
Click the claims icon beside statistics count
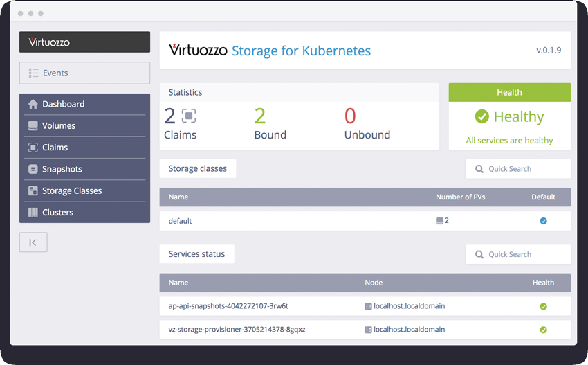tap(189, 116)
